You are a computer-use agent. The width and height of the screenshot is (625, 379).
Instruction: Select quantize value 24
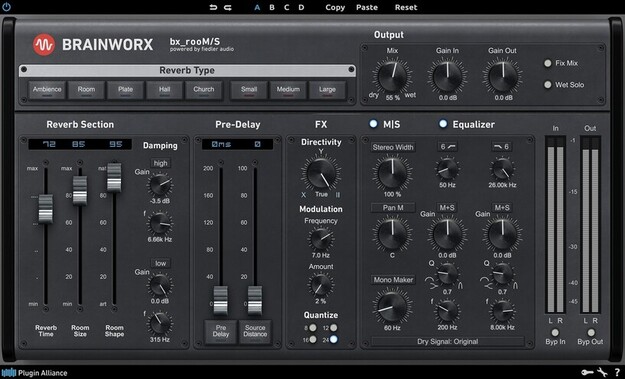(x=334, y=339)
